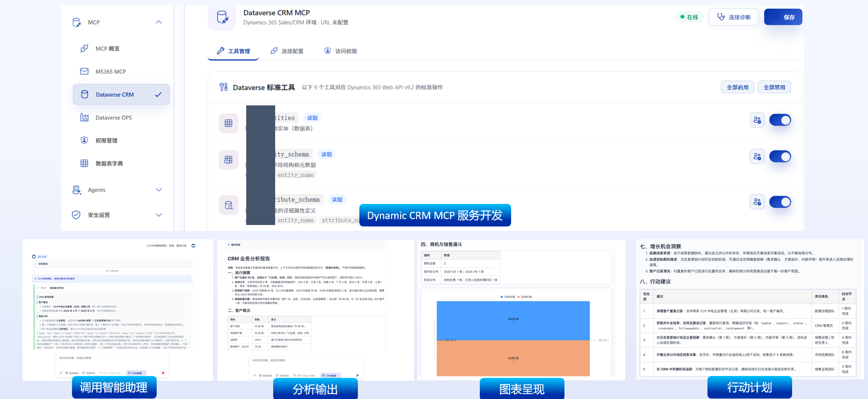868x399 pixels.
Task: Click the 读取 tag on entities row
Action: 312,118
